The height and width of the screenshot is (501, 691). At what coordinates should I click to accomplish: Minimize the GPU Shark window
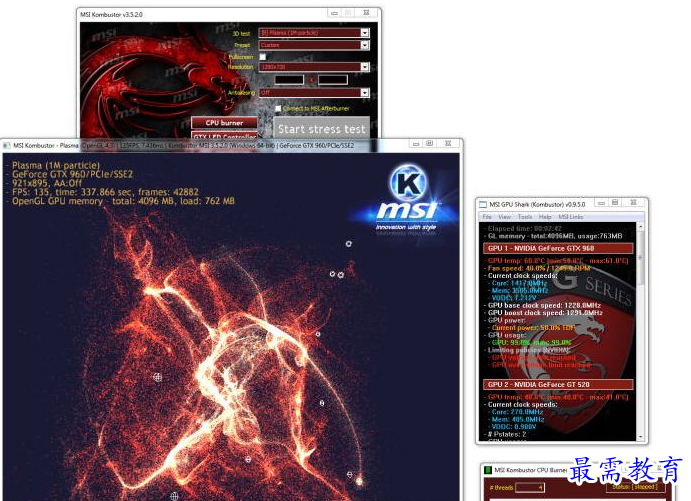point(601,203)
